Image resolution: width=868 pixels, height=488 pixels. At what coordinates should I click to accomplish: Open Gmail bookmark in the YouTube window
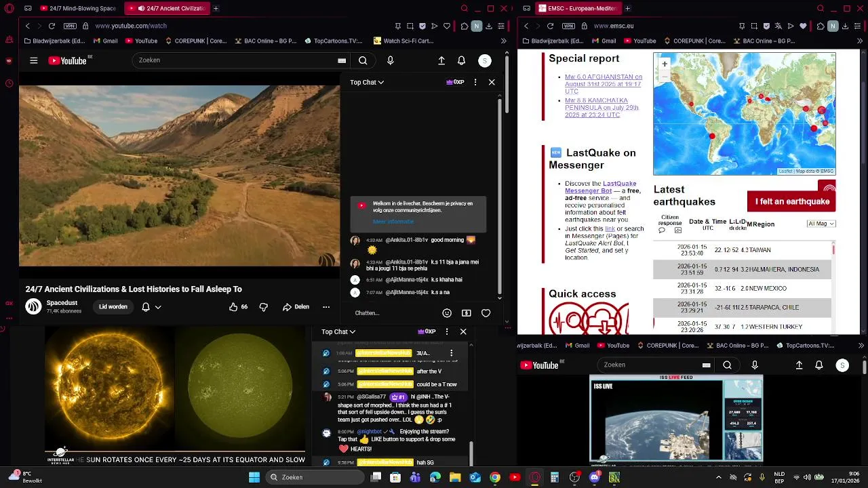click(x=105, y=41)
